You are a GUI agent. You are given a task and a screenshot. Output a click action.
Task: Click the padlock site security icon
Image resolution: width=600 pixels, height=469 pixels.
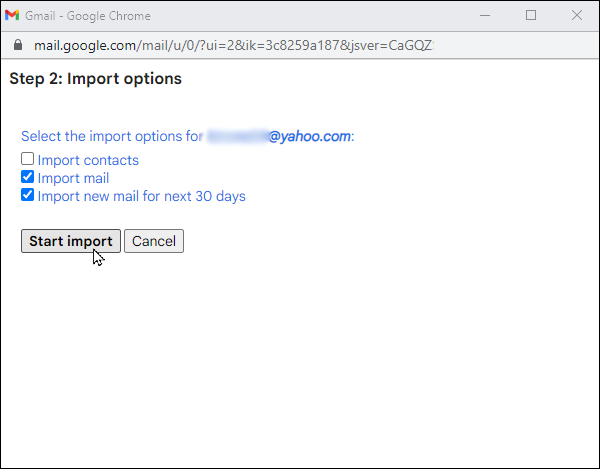pos(17,46)
